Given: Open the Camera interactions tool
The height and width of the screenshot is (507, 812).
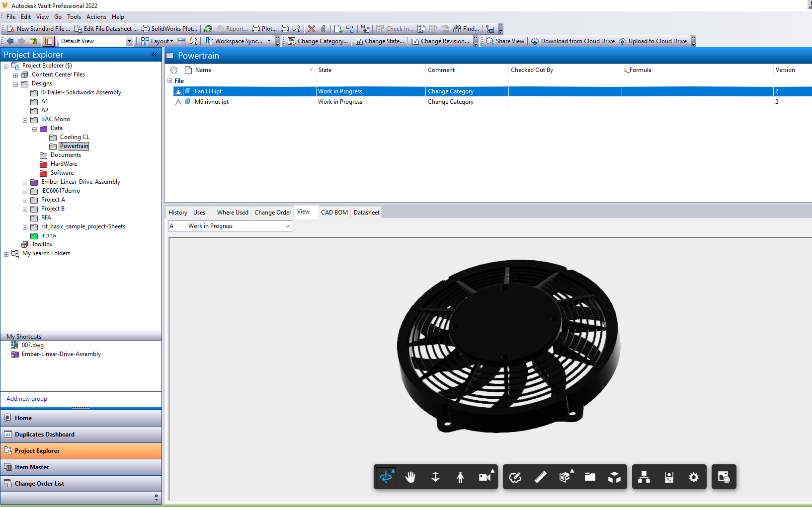Looking at the screenshot, I should point(485,477).
